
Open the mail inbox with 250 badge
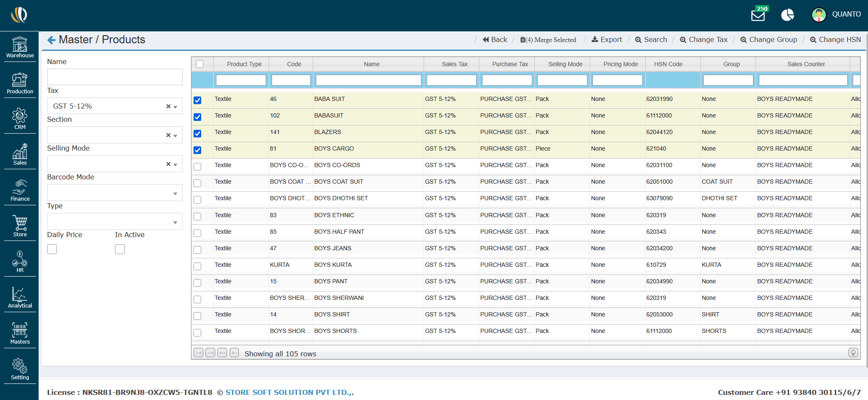click(x=758, y=15)
